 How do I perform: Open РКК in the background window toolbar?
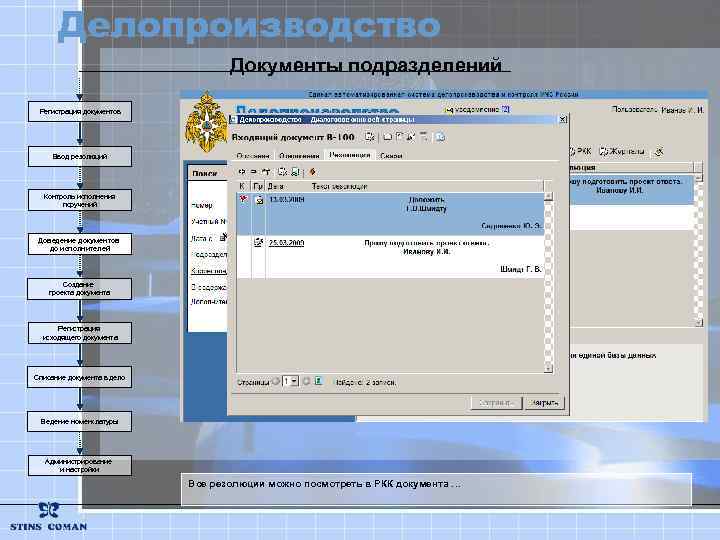[x=580, y=151]
